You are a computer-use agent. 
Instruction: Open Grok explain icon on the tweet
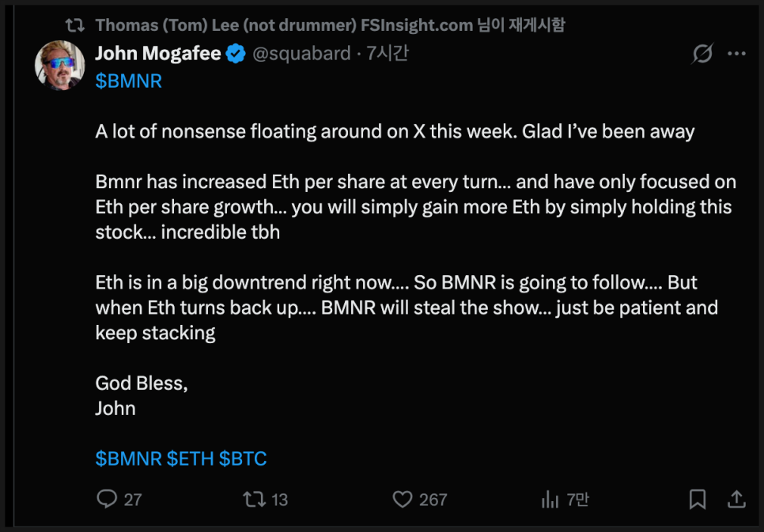[x=702, y=54]
